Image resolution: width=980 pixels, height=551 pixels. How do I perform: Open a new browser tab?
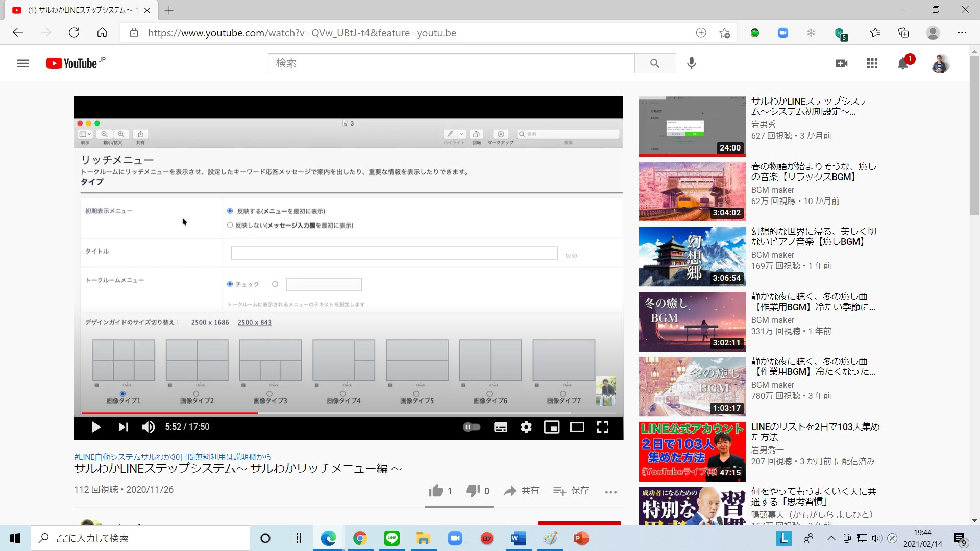click(x=169, y=10)
